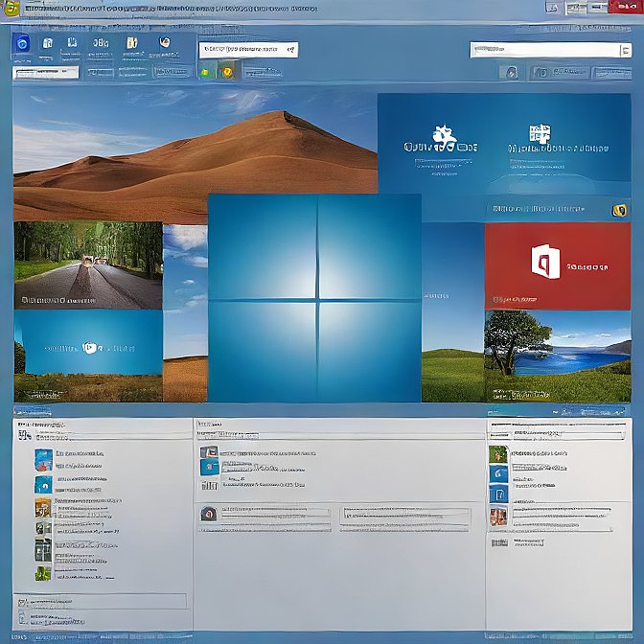Open the green hill and blue sky tile
Viewport: 644px width, 644px height.
453,312
